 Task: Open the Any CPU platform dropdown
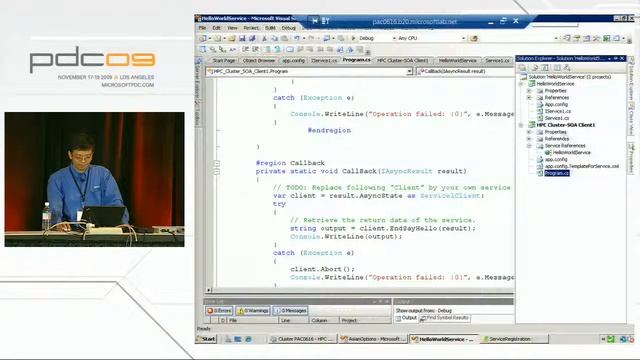click(x=463, y=38)
